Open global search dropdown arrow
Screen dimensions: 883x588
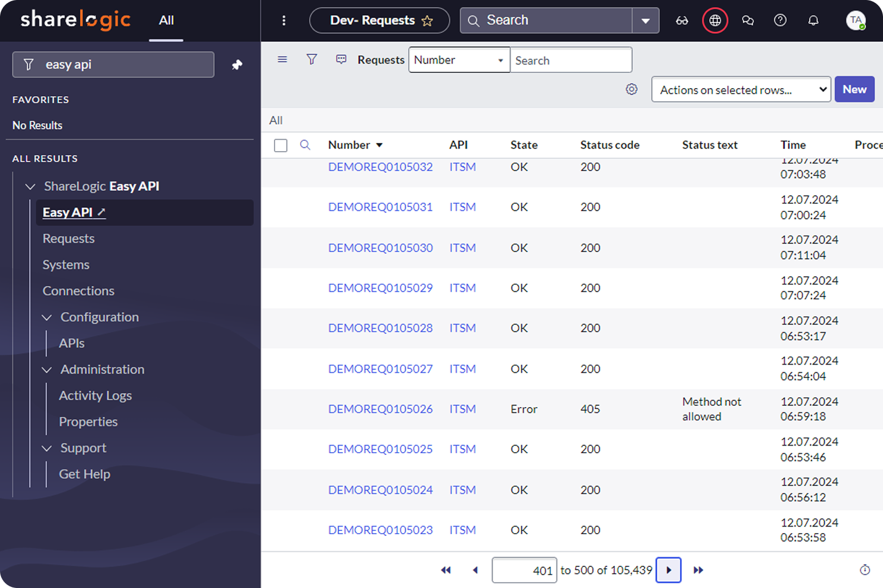(x=645, y=21)
